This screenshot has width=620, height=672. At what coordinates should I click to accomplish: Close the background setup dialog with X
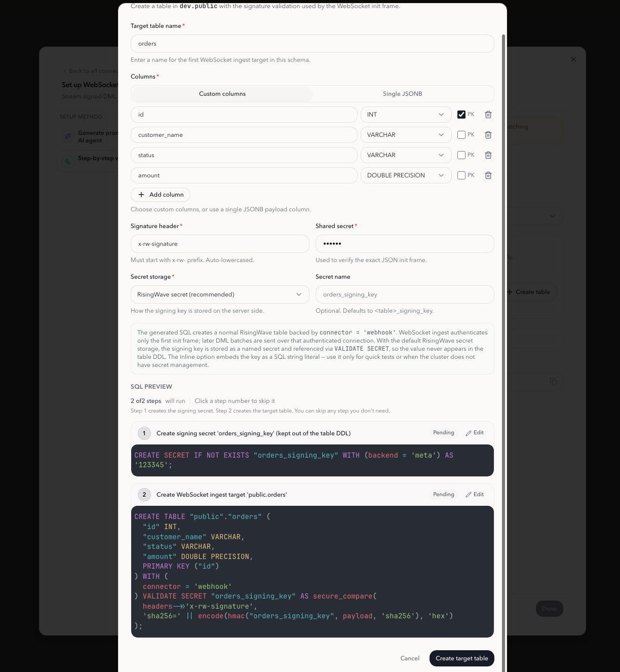[x=573, y=59]
